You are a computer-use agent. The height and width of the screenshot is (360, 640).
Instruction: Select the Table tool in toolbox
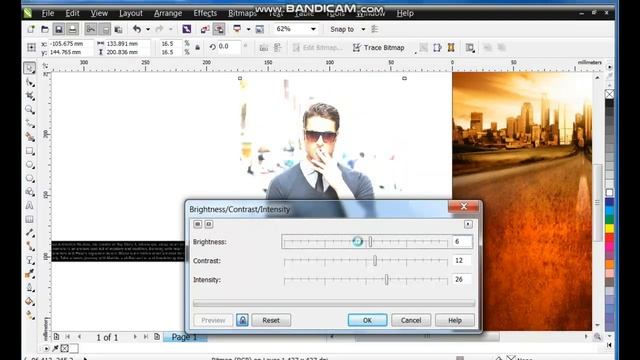[29, 219]
